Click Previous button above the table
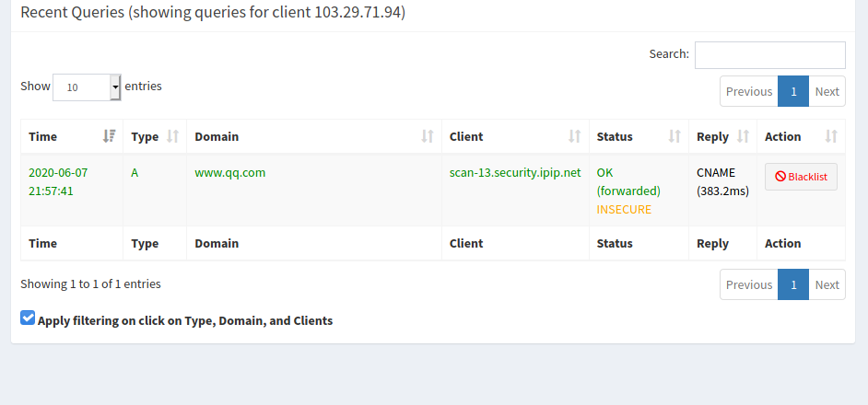 (x=748, y=91)
